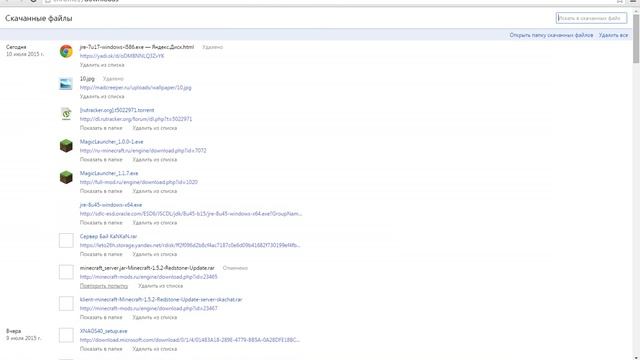
Task: Open the download.microsoft.com source URL
Action: pyautogui.click(x=190, y=340)
